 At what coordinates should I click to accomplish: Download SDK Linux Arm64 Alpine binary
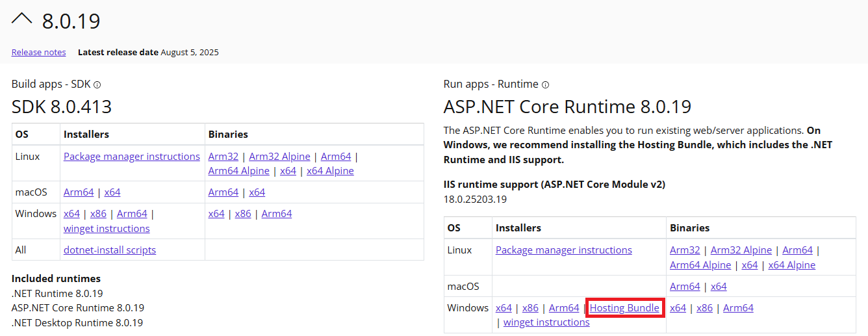point(239,171)
